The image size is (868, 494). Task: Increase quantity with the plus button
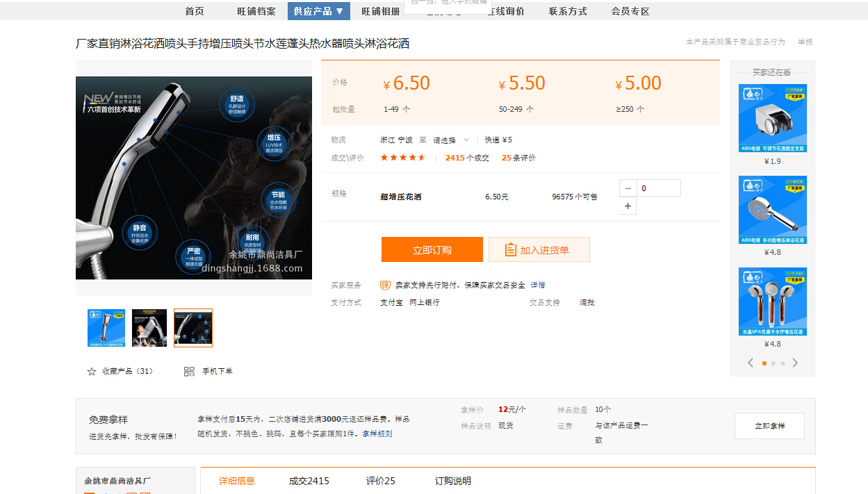(628, 206)
